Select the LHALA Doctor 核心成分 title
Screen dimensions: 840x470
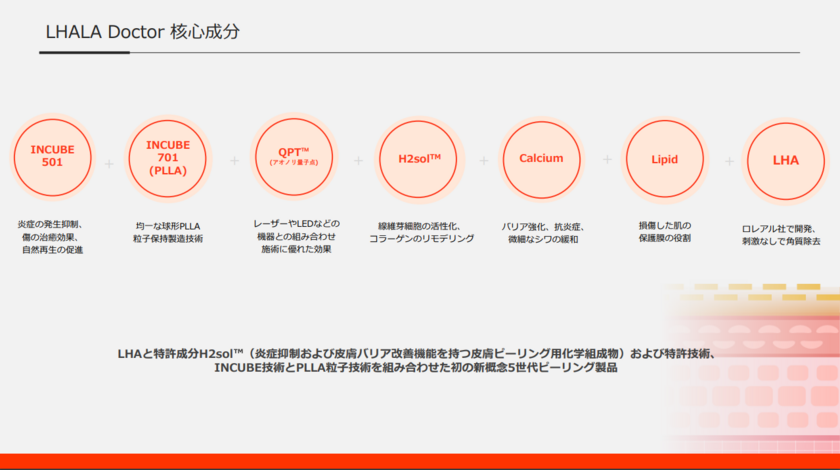[142, 33]
